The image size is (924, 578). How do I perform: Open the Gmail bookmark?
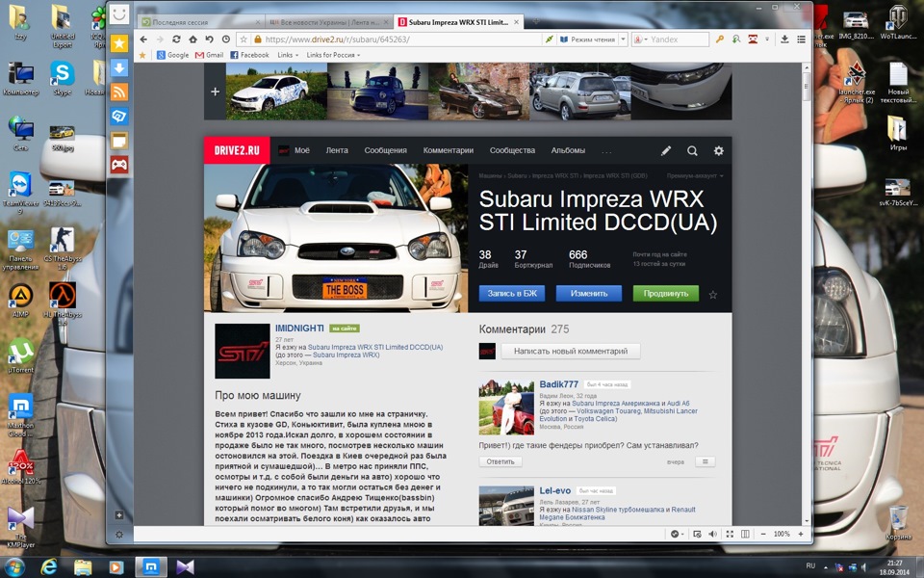209,55
